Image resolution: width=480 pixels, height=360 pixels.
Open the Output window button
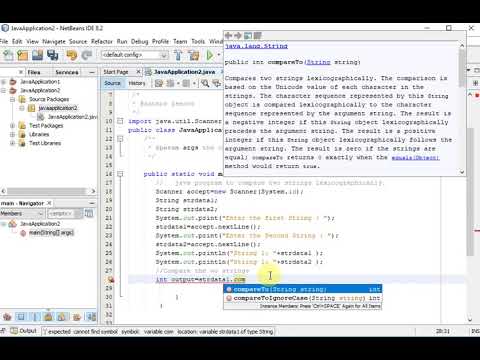coord(23,331)
